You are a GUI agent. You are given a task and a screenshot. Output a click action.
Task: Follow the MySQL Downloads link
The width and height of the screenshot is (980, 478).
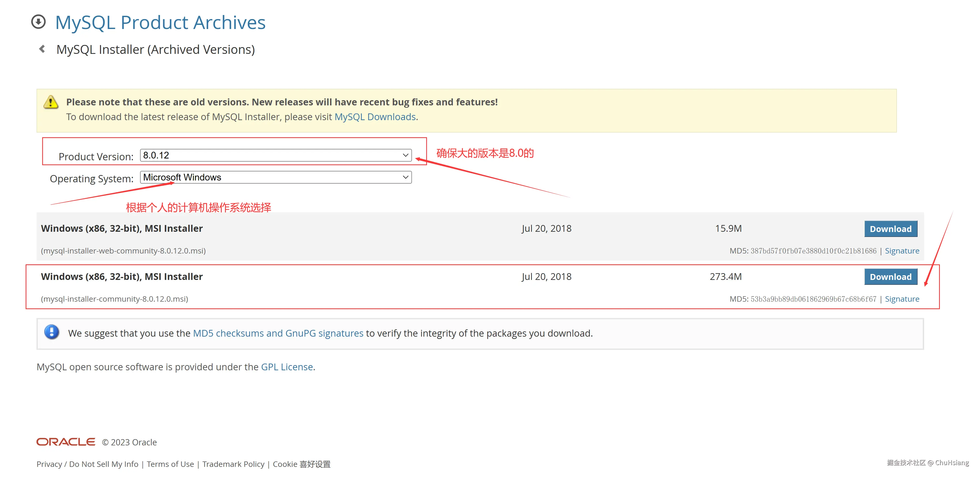[375, 117]
